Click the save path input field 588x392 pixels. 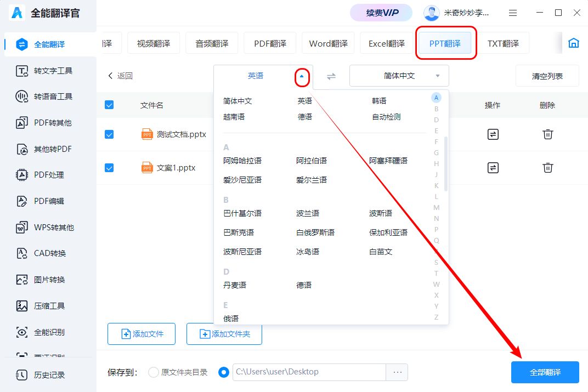click(309, 372)
